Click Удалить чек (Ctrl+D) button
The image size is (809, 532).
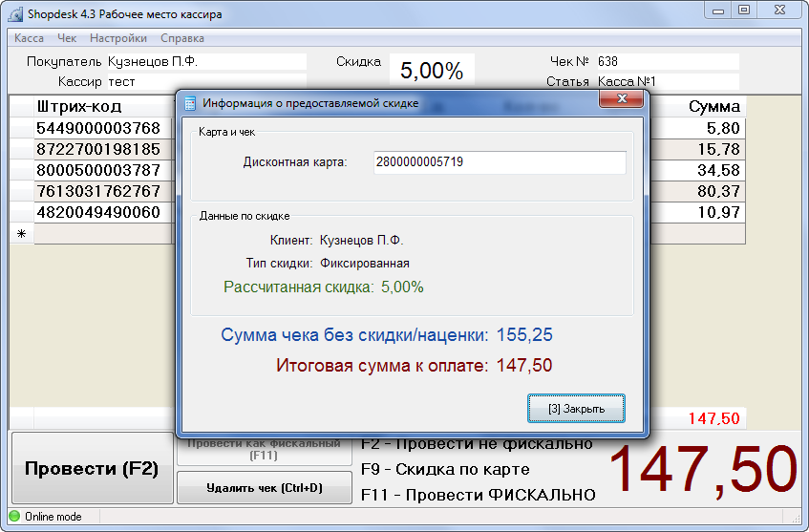click(265, 488)
